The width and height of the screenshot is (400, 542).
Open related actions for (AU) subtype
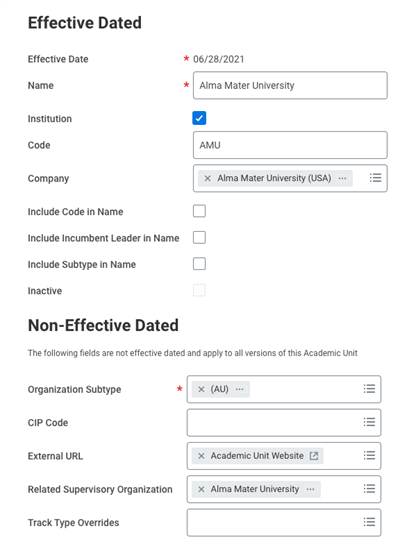point(240,389)
